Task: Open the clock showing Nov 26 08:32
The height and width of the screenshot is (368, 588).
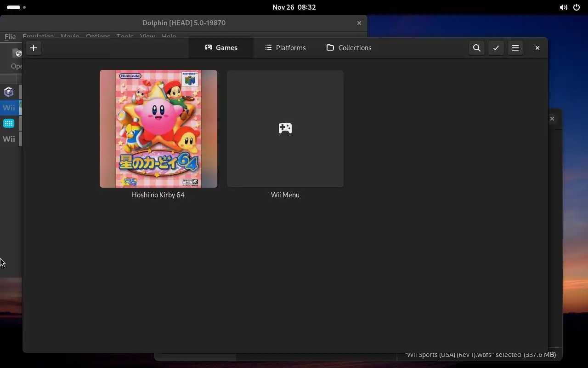Action: (x=294, y=7)
